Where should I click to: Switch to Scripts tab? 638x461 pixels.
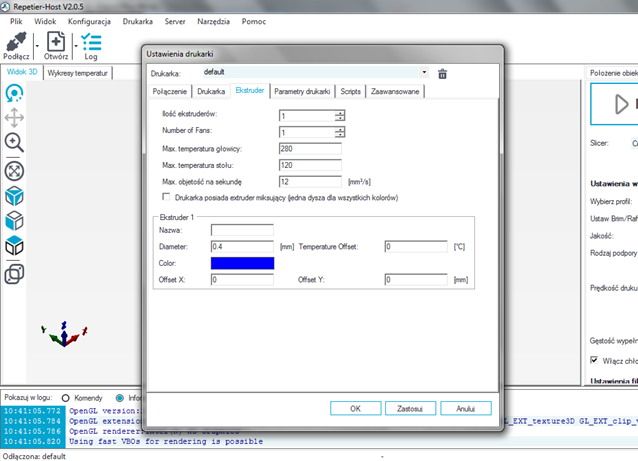350,92
